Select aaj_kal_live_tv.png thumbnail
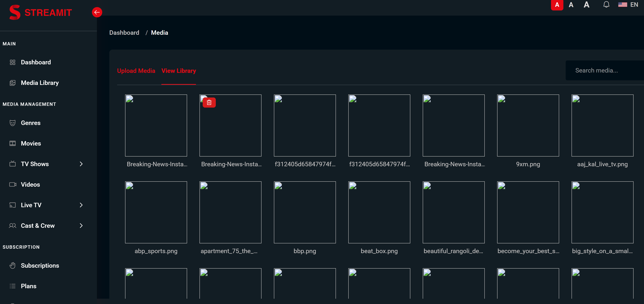This screenshot has height=304, width=644. point(603,125)
